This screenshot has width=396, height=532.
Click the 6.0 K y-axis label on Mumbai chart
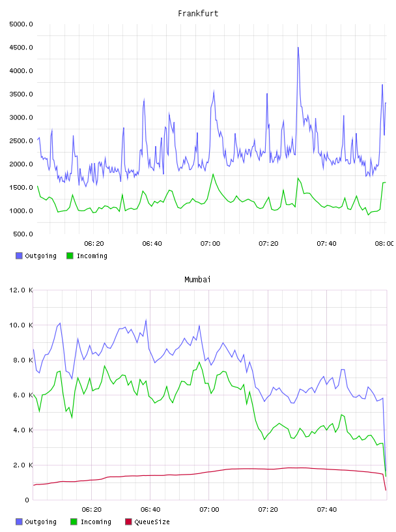23,395
